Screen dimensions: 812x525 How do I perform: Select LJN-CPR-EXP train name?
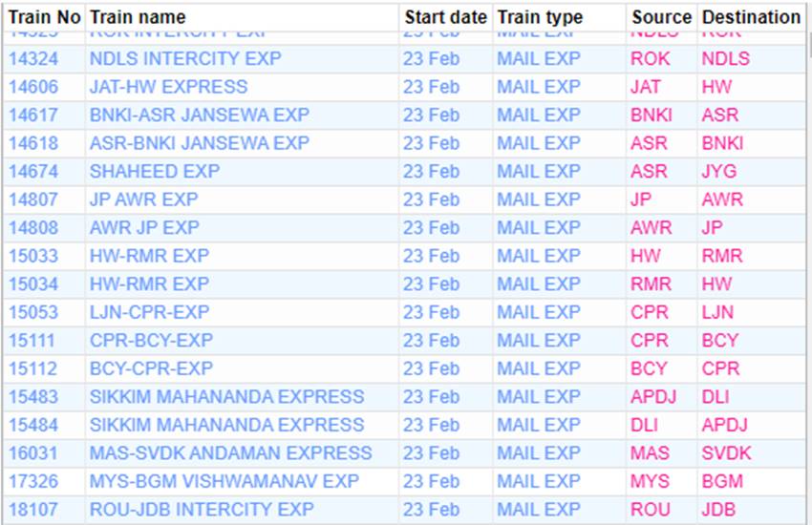tap(149, 312)
